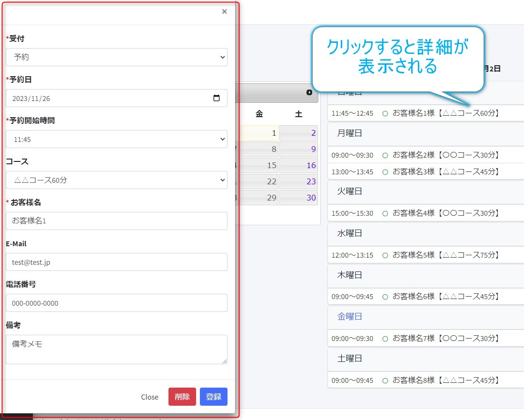The width and height of the screenshot is (524, 420).
Task: Click the E-Mail field showing test@test.jp
Action: (116, 262)
